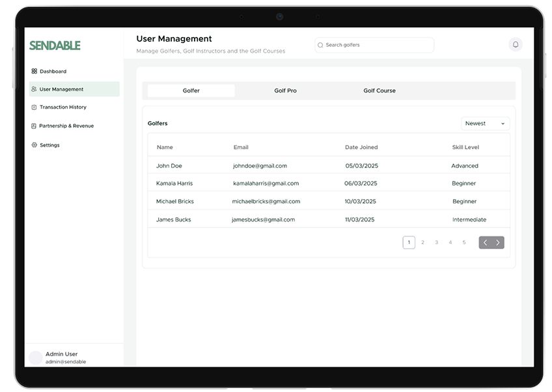Open notifications with the bell icon
The width and height of the screenshot is (552, 392).
click(x=516, y=44)
